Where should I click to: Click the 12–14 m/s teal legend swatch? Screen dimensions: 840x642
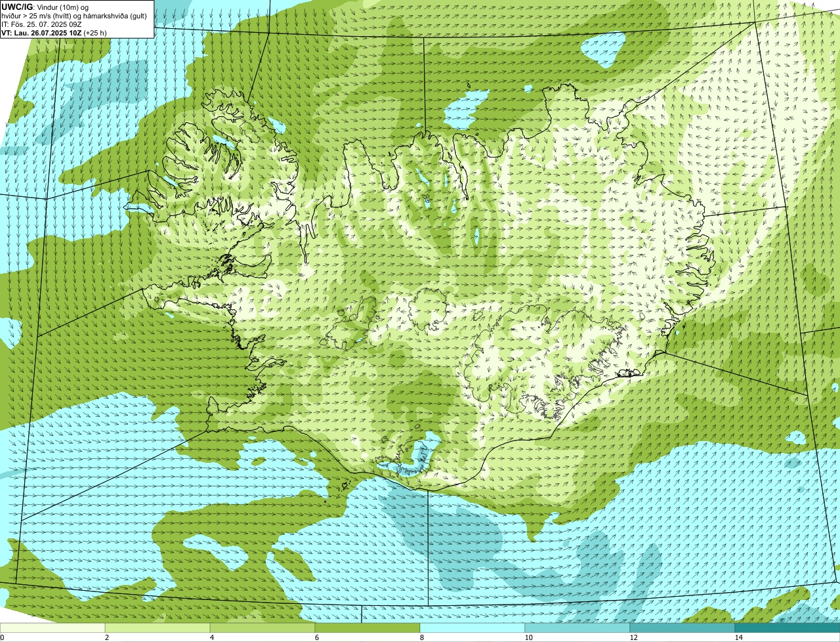click(682, 628)
